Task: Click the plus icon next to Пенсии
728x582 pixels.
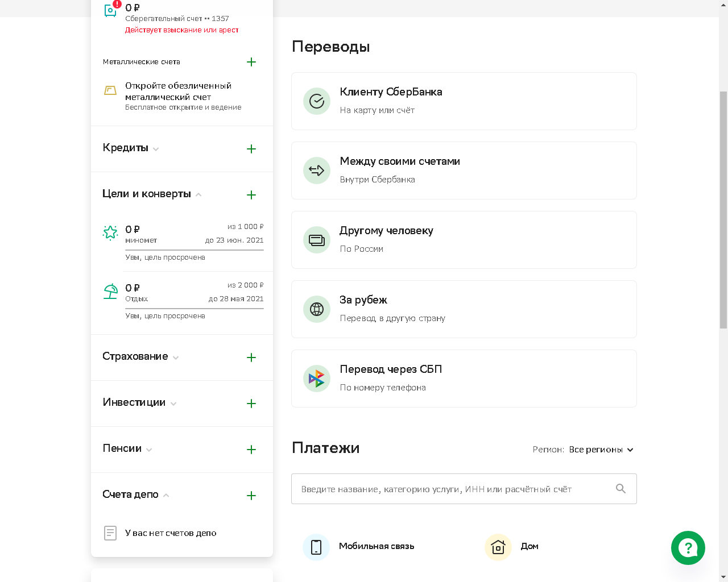Action: (251, 450)
